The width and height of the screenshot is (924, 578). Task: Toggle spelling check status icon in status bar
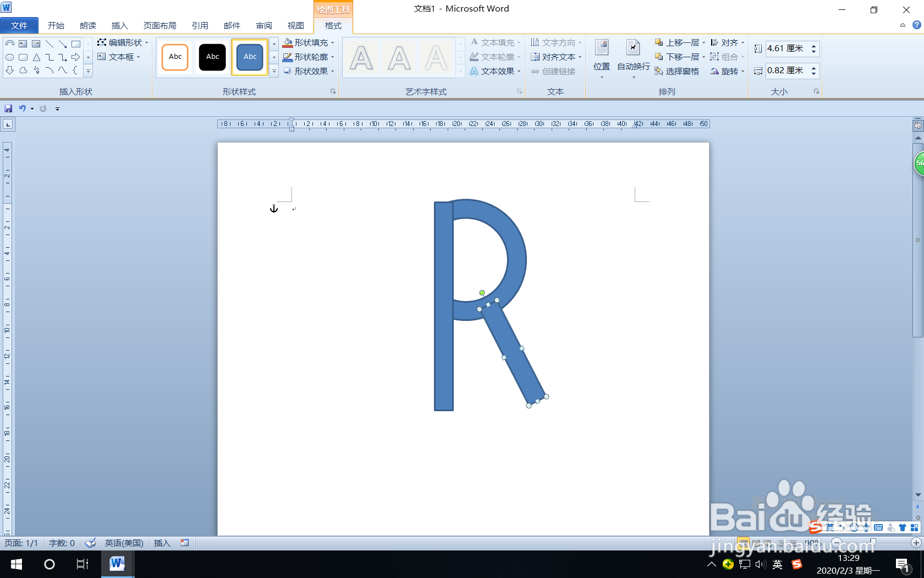click(x=90, y=543)
